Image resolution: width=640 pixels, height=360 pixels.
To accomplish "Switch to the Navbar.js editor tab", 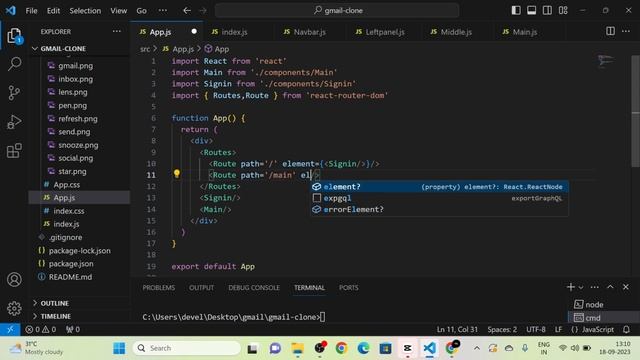I will click(310, 32).
